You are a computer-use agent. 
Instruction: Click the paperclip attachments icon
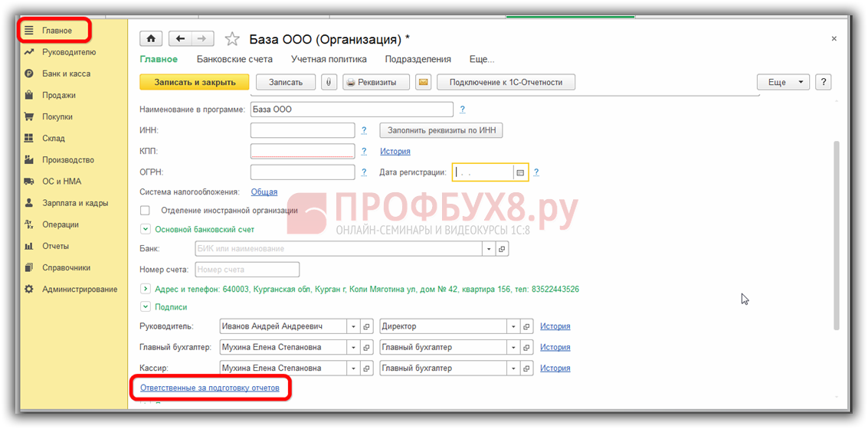329,82
